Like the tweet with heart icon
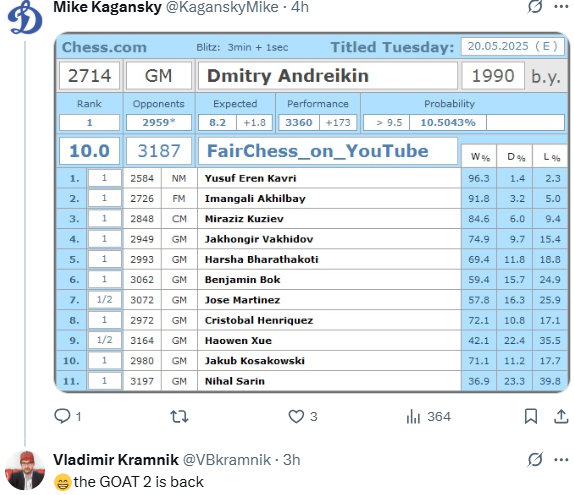 [x=296, y=416]
